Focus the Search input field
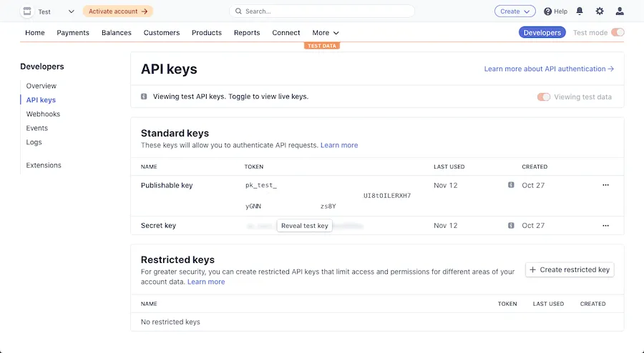The height and width of the screenshot is (353, 644). pyautogui.click(x=322, y=11)
